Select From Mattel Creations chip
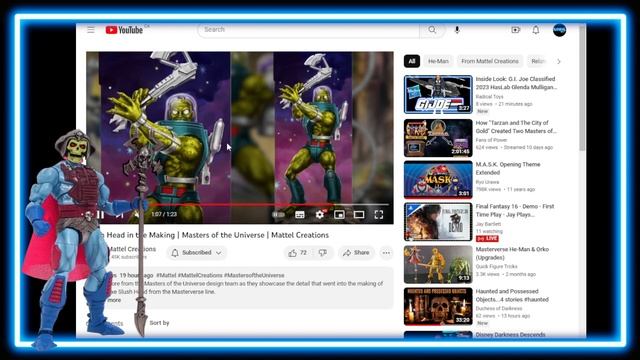This screenshot has width=640, height=360. click(x=490, y=61)
